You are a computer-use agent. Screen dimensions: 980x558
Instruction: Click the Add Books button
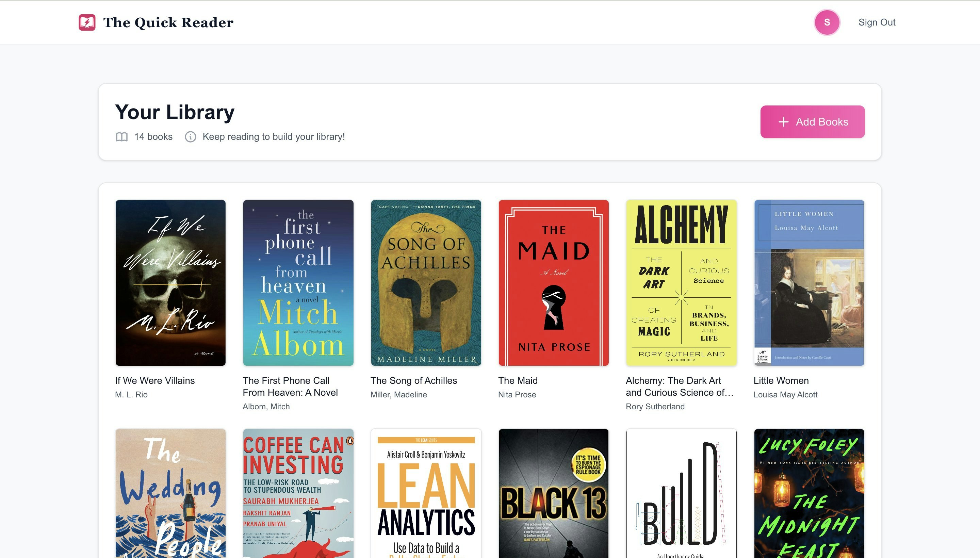[812, 122]
